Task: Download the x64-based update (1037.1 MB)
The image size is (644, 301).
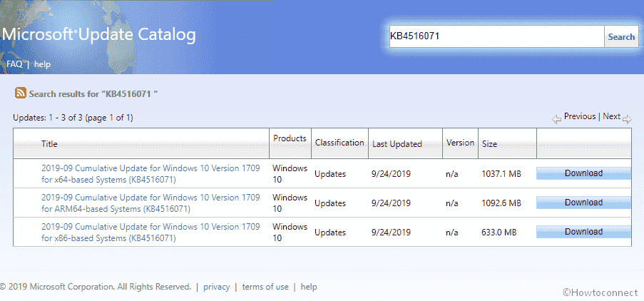Action: click(583, 173)
